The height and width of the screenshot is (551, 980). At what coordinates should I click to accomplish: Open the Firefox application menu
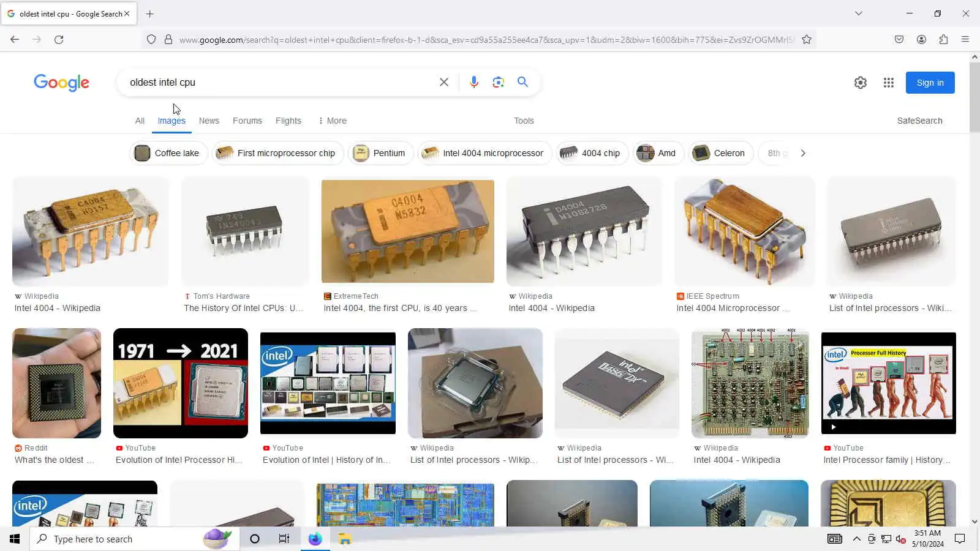(965, 39)
